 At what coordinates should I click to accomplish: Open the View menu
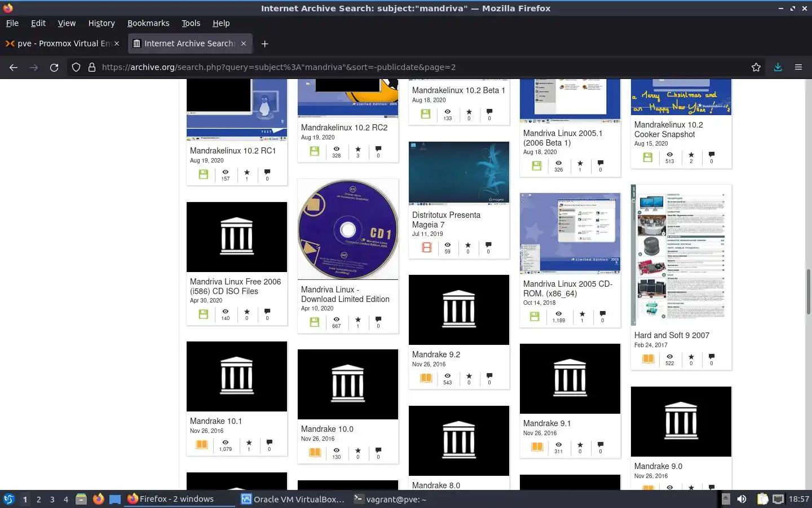pos(67,23)
